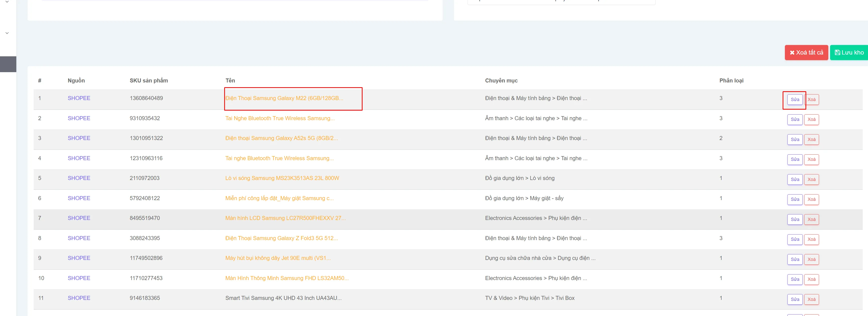Viewport: 868px width, 316px height.
Task: Click Xoá for LCD LC27R500FHEXXV row
Action: coord(812,219)
